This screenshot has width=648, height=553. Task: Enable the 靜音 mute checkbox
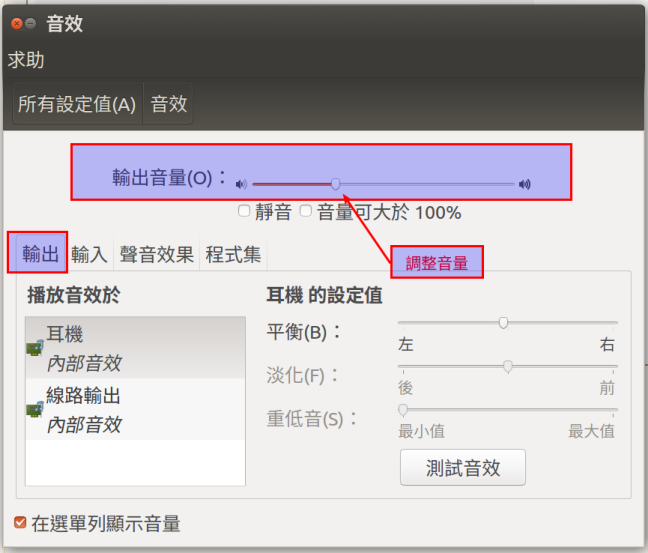(x=244, y=211)
